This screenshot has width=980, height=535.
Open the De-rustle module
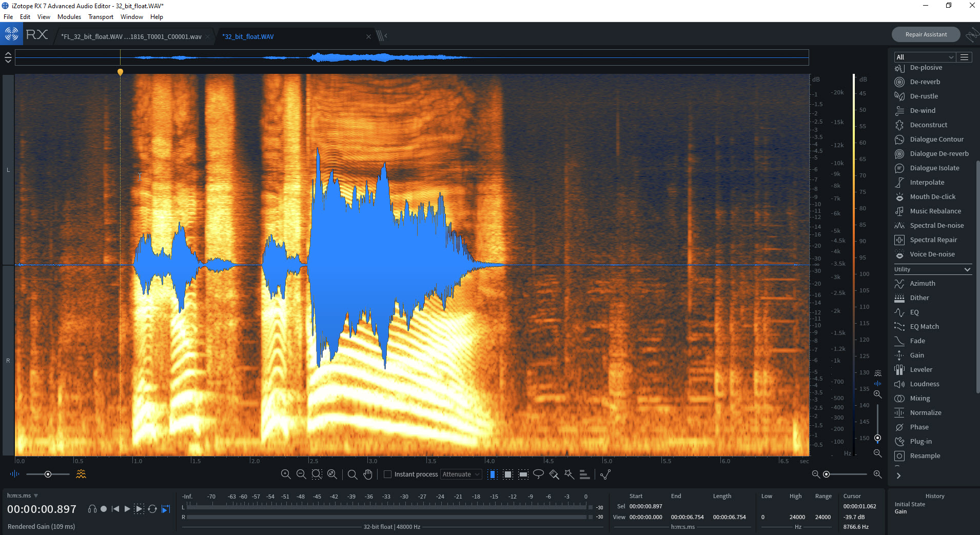click(924, 96)
